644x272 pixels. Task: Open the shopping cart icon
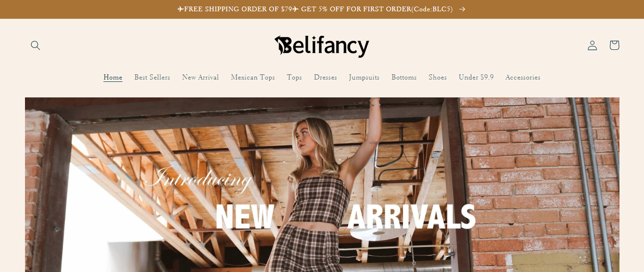tap(614, 45)
